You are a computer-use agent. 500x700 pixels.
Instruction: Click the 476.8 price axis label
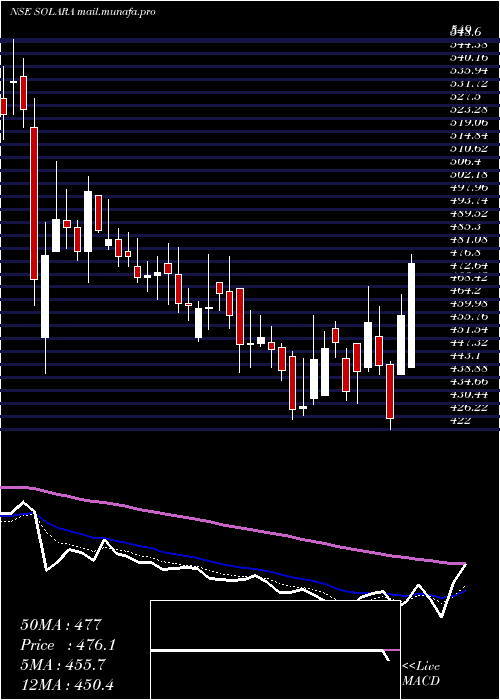[x=466, y=252]
